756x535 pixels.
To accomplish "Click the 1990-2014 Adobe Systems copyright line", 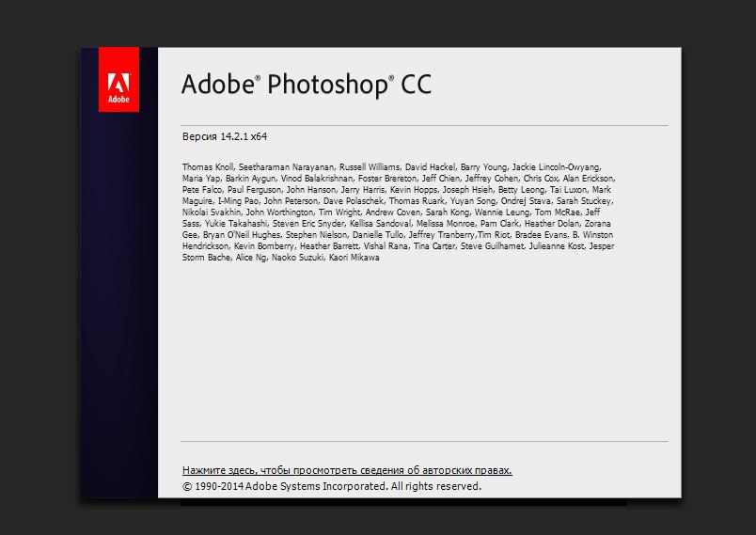I will click(332, 486).
